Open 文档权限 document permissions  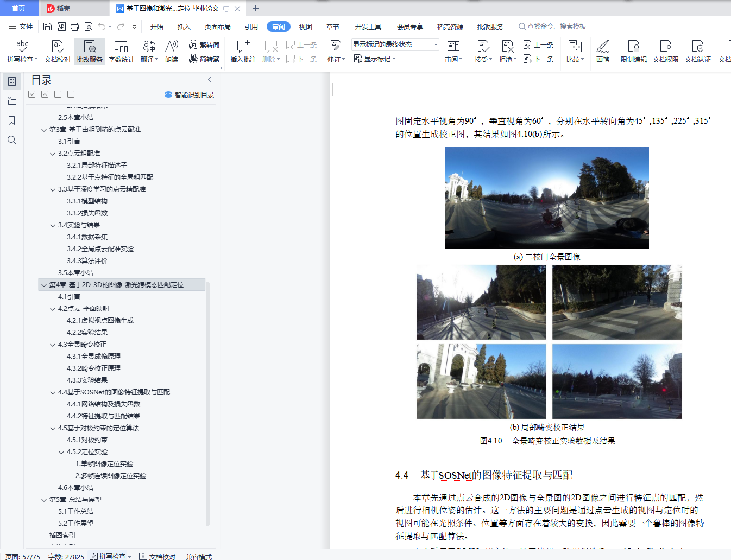(x=666, y=52)
